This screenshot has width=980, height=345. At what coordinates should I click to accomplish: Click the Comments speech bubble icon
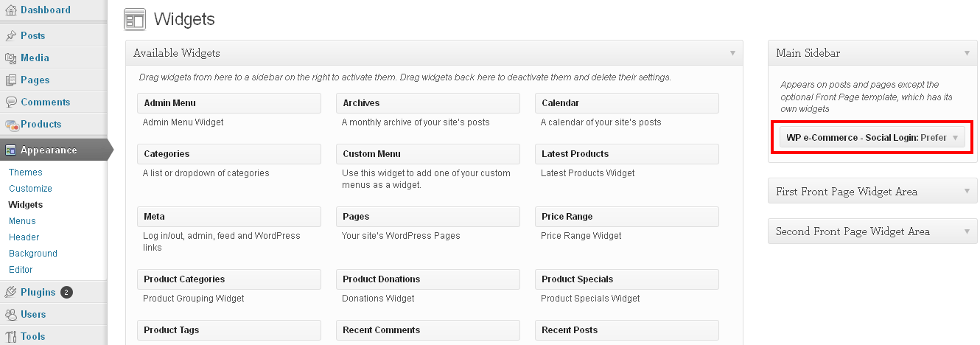[11, 102]
